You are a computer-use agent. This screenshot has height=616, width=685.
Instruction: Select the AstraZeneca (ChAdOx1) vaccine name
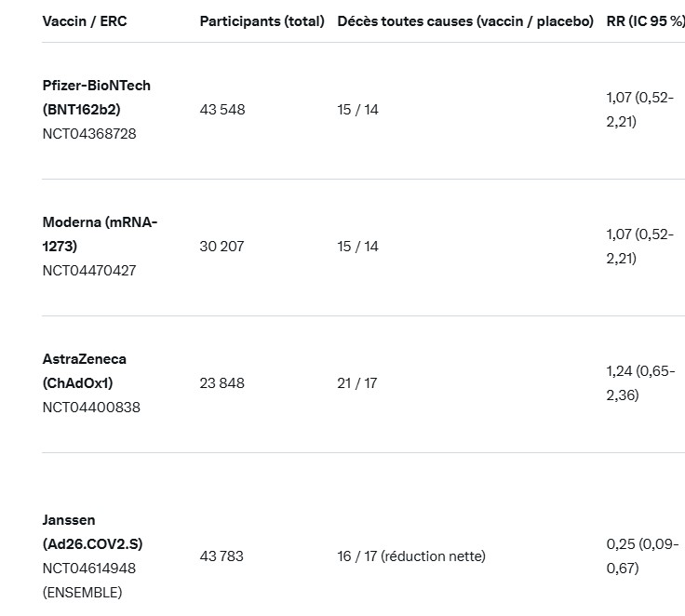(84, 370)
